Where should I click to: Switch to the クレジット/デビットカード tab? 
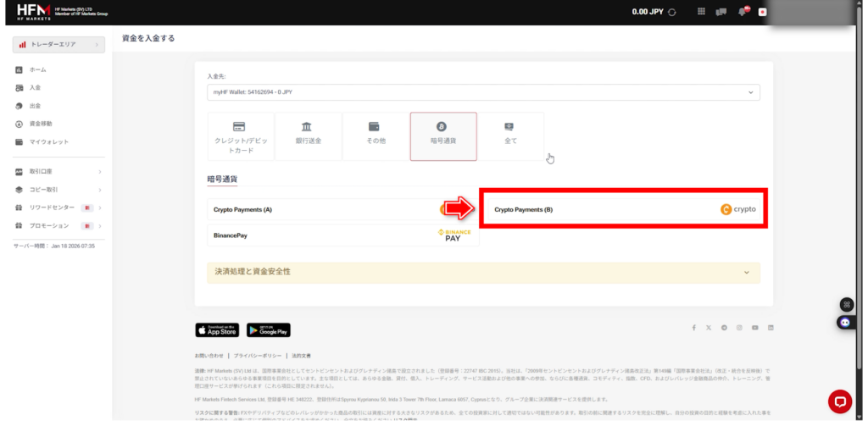[240, 136]
